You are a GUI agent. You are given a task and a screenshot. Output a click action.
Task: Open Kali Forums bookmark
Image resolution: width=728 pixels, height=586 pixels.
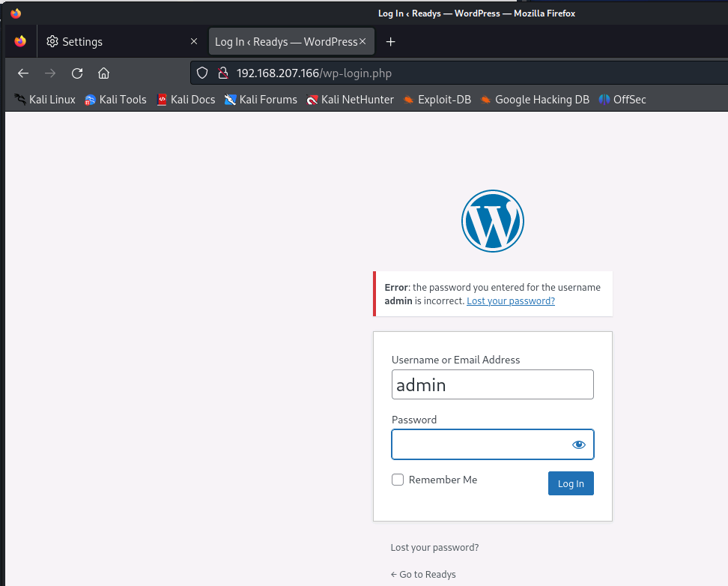pos(261,100)
